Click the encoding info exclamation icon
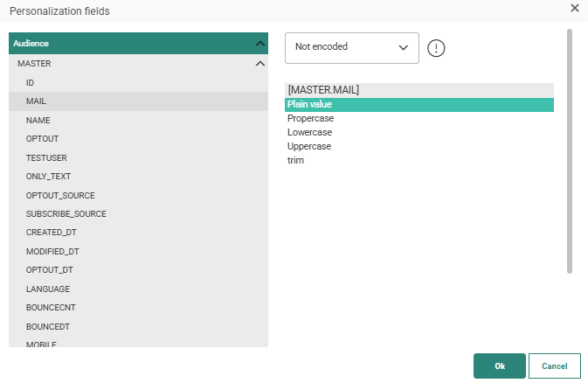 click(437, 48)
